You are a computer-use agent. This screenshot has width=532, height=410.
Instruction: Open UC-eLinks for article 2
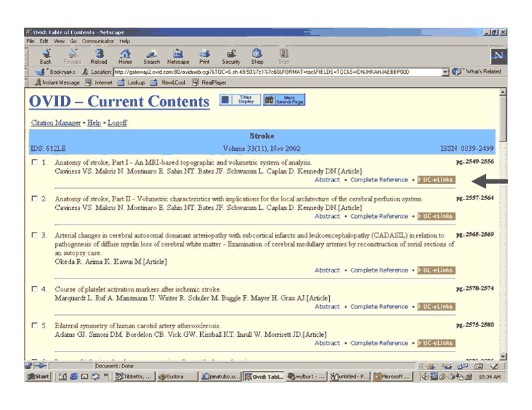tap(436, 216)
